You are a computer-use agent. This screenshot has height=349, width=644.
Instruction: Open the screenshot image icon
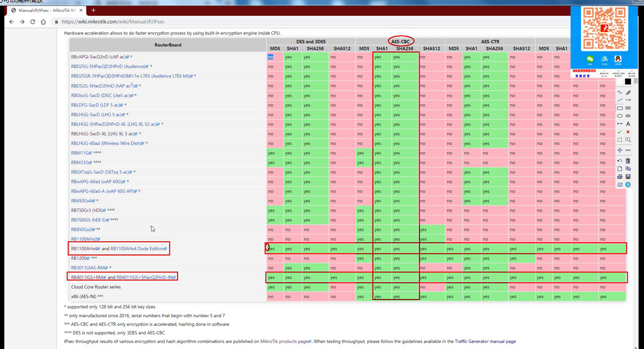click(x=620, y=185)
